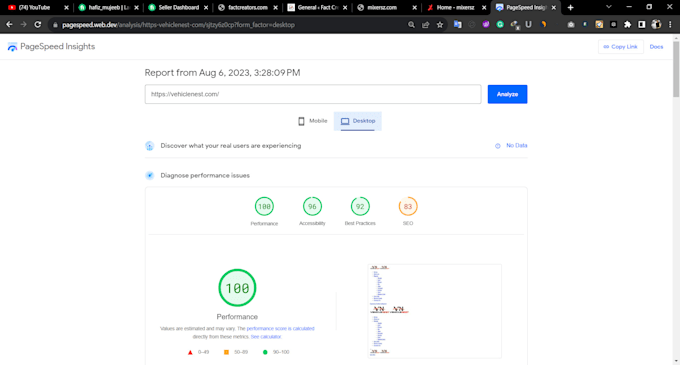Click the small Performance 100 gauge
Image resolution: width=680 pixels, height=365 pixels.
tap(264, 207)
